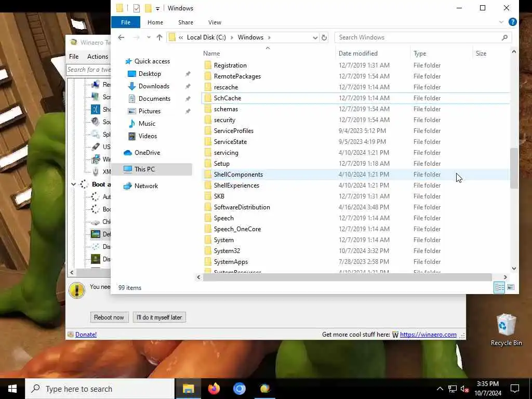Image resolution: width=532 pixels, height=399 pixels.
Task: Click I'll do it myself later
Action: (159, 317)
